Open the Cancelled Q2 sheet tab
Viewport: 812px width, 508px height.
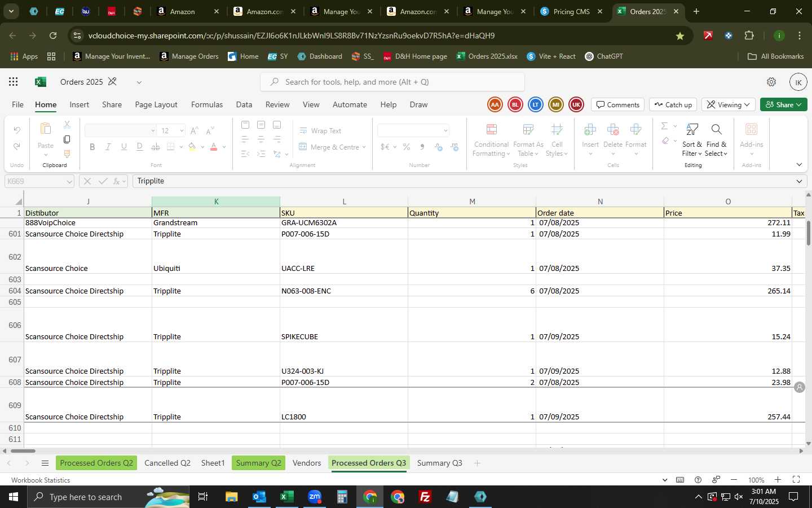point(167,463)
